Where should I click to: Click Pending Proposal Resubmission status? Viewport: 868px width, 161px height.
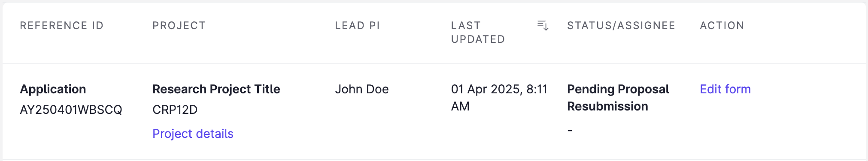click(618, 98)
